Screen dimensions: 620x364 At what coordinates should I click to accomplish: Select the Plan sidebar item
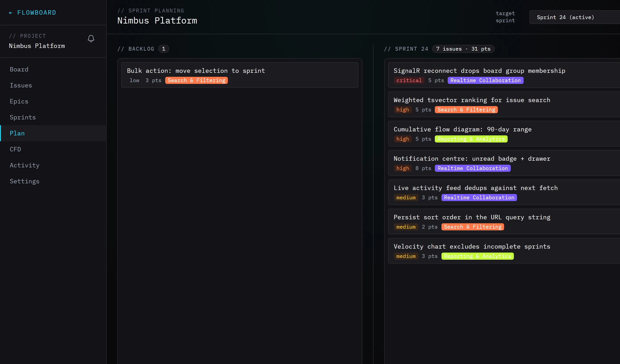pyautogui.click(x=53, y=133)
